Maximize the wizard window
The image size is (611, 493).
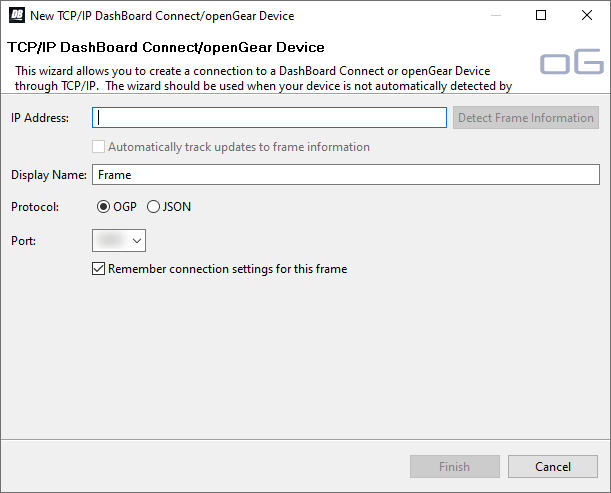tap(541, 15)
